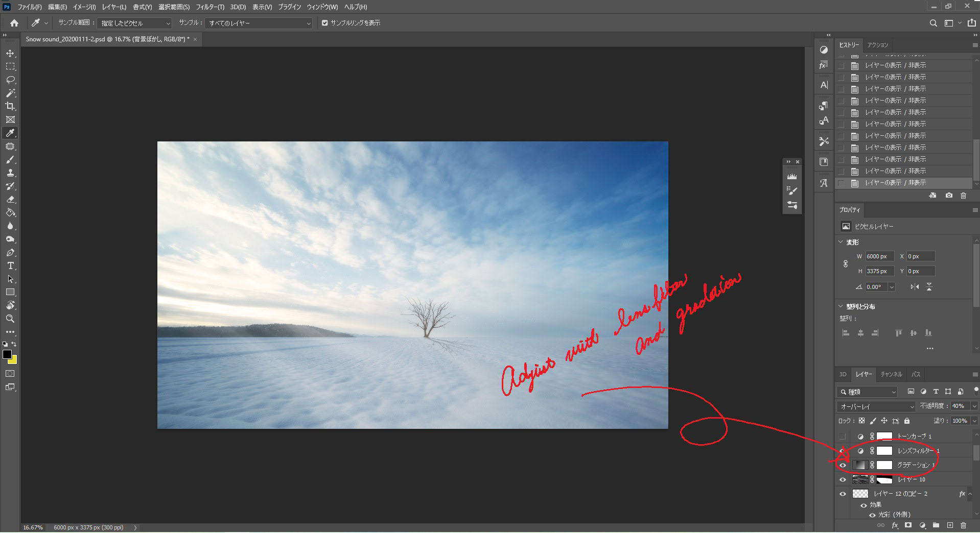Hide レイヤー 12 のコピー 2 layer
This screenshot has height=533, width=980.
843,494
